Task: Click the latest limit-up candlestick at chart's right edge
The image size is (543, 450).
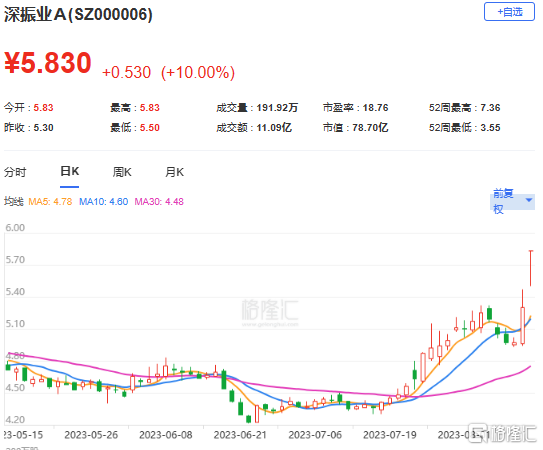Action: pos(531,268)
